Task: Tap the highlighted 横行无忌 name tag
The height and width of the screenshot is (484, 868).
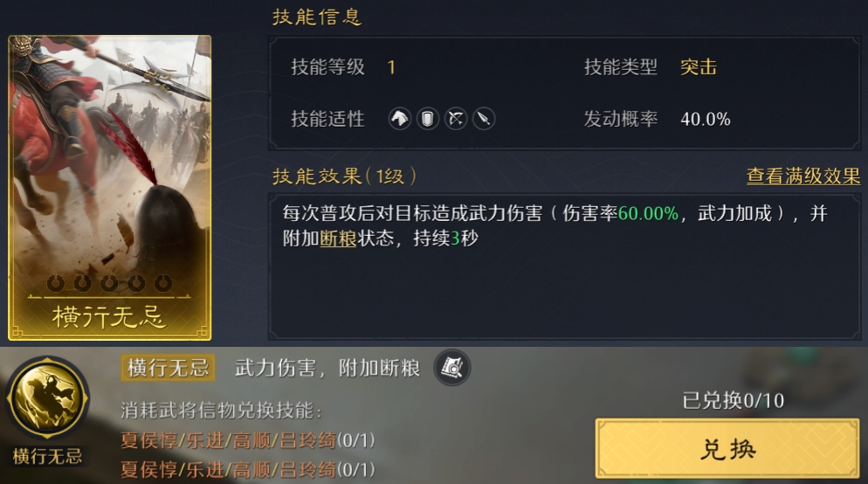Action: [168, 368]
